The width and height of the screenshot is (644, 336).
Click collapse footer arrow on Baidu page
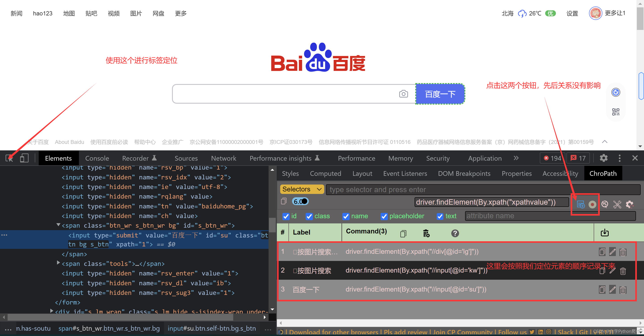(604, 142)
